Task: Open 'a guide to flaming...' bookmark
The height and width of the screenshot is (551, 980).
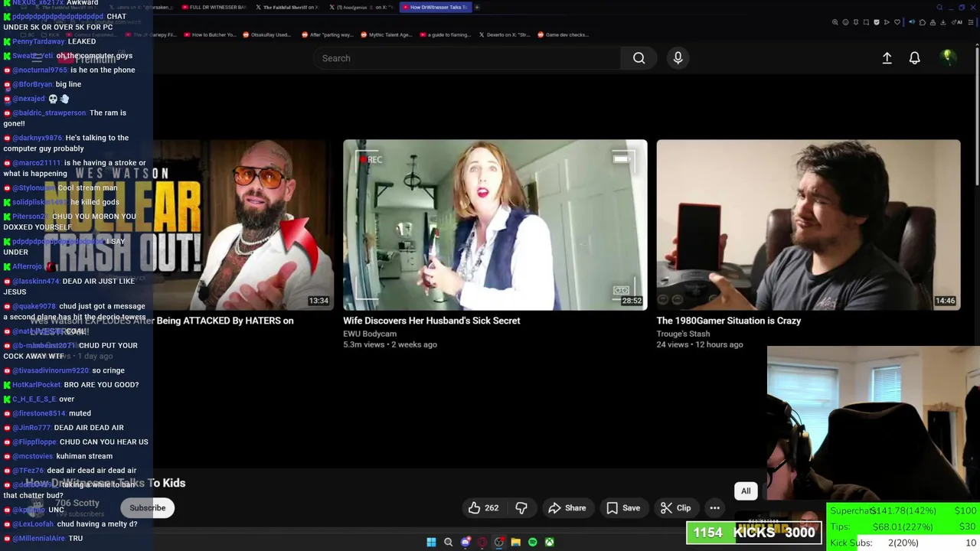Action: tap(444, 34)
